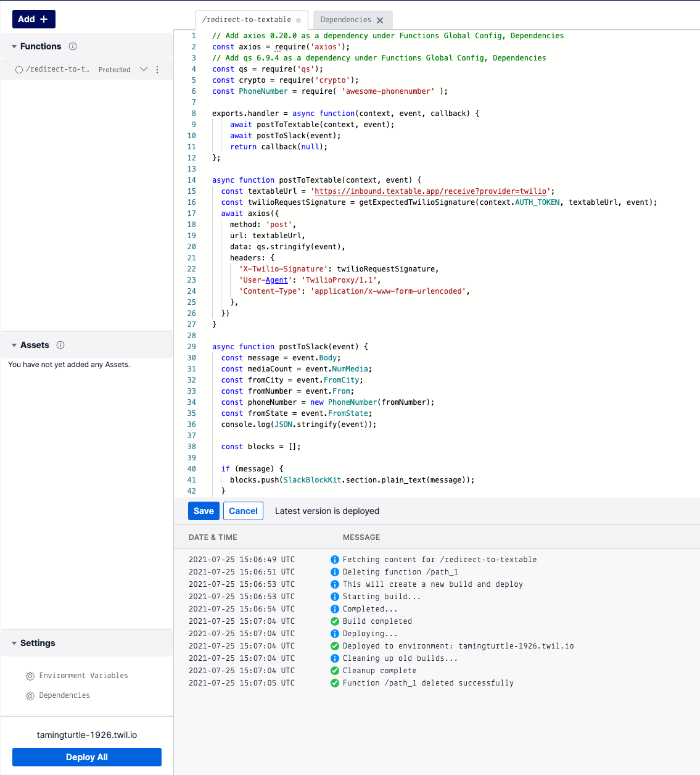The width and height of the screenshot is (700, 775).
Task: Click the Deploy All button
Action: pyautogui.click(x=86, y=757)
